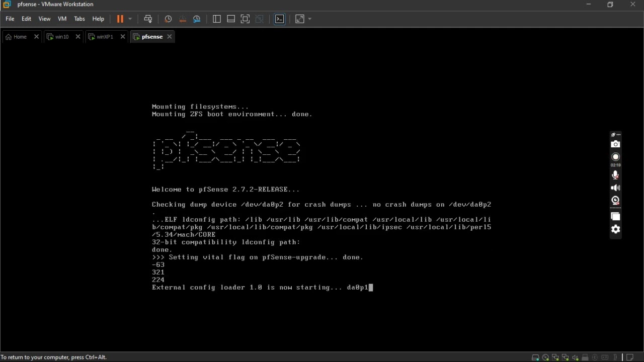Close the pfsense tab
This screenshot has height=362, width=644.
tap(170, 37)
